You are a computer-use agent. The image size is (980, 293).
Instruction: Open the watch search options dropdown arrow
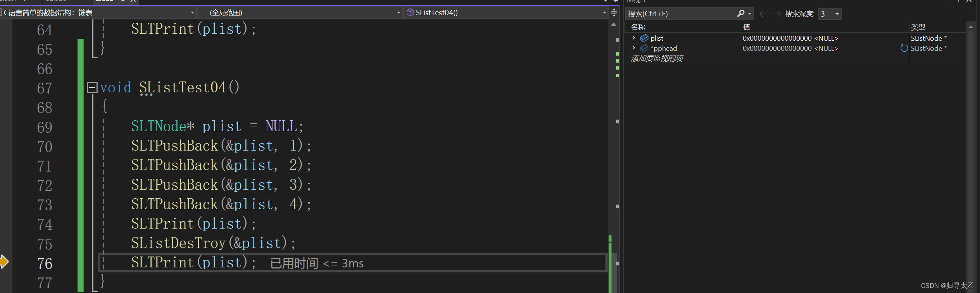[750, 14]
